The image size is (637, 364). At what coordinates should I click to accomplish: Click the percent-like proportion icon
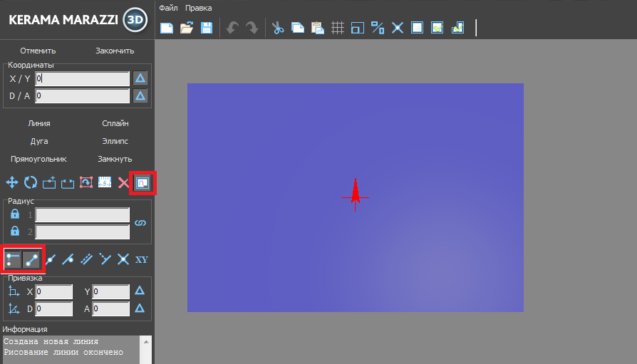click(378, 28)
